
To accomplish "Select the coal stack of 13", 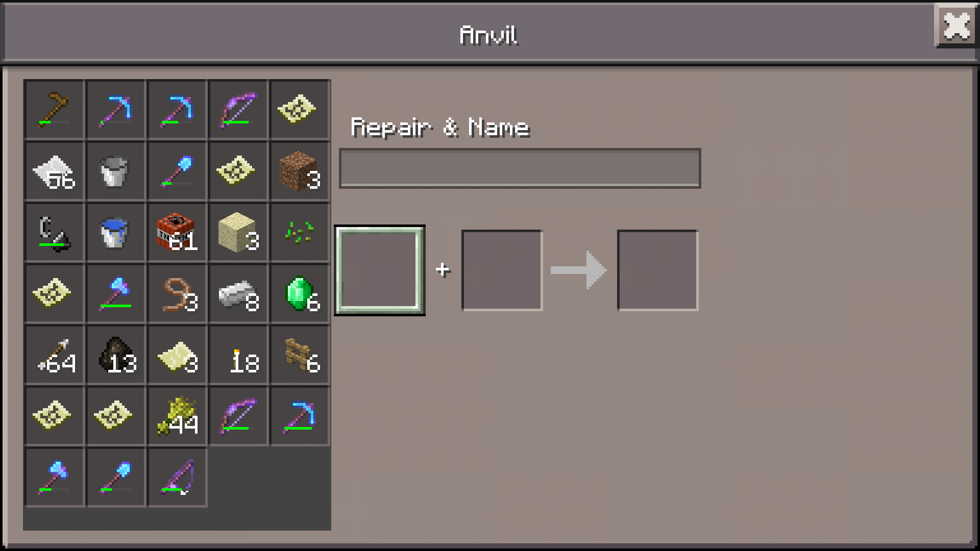I will [x=115, y=354].
